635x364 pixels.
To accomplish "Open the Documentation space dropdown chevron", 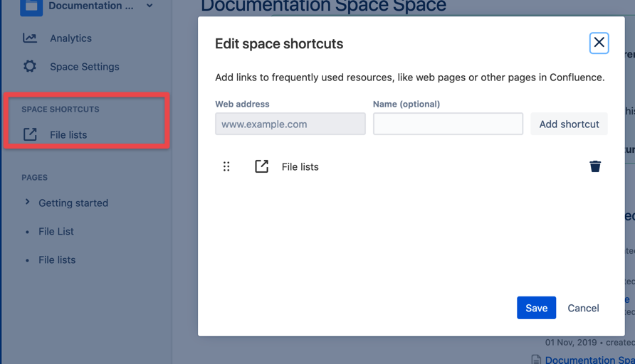I will [149, 6].
